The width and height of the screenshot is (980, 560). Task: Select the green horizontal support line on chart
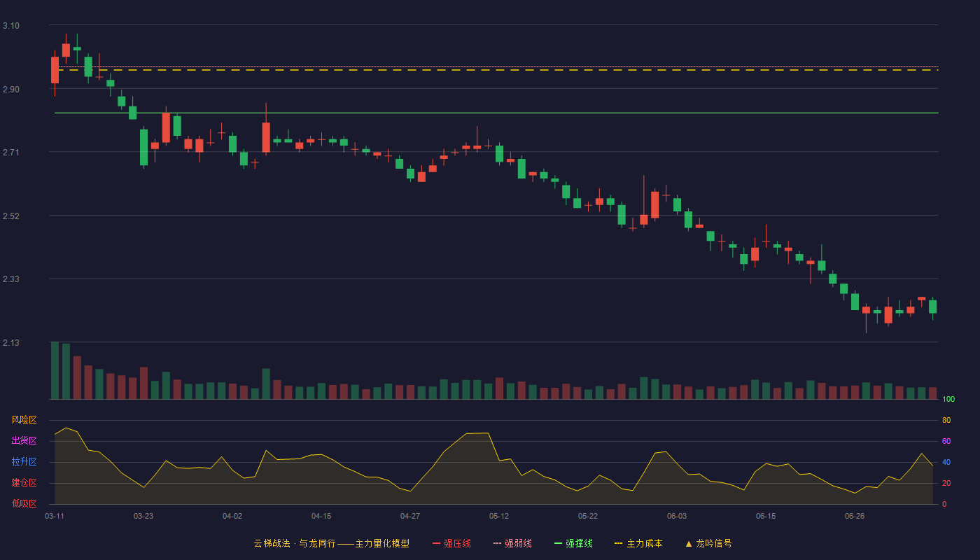[497, 113]
